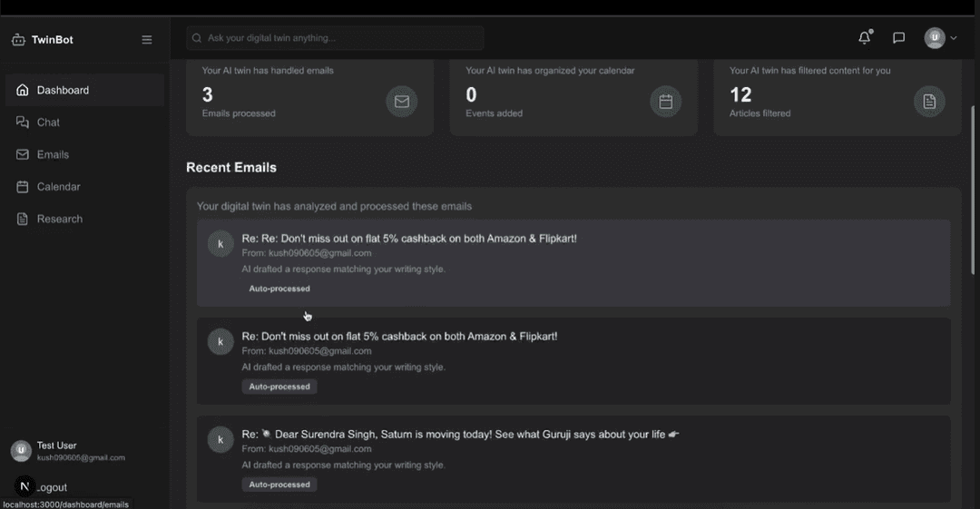Expand the user avatar dropdown menu
The height and width of the screenshot is (509, 980).
coord(941,38)
